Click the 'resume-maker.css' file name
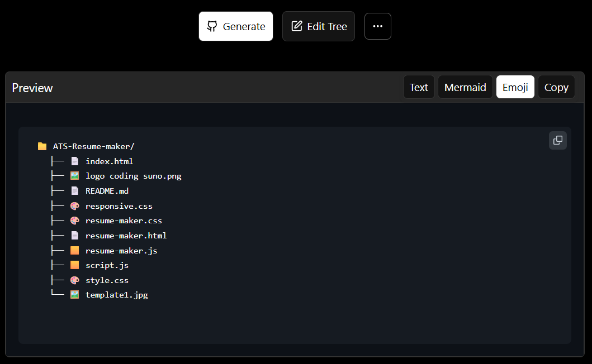This screenshot has width=592, height=364. (124, 221)
